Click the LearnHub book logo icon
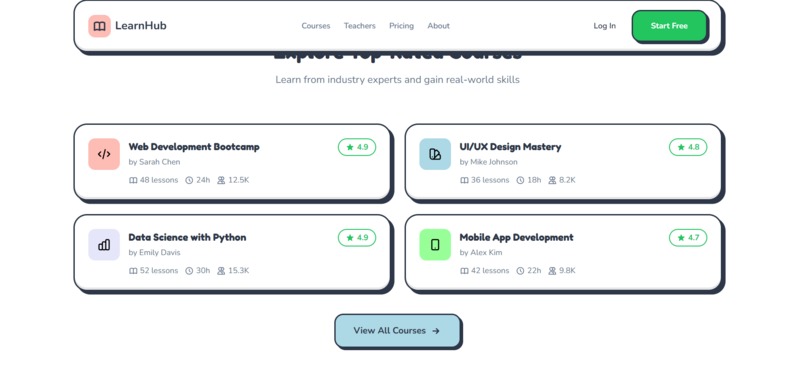This screenshot has height=379, width=806. pos(99,26)
